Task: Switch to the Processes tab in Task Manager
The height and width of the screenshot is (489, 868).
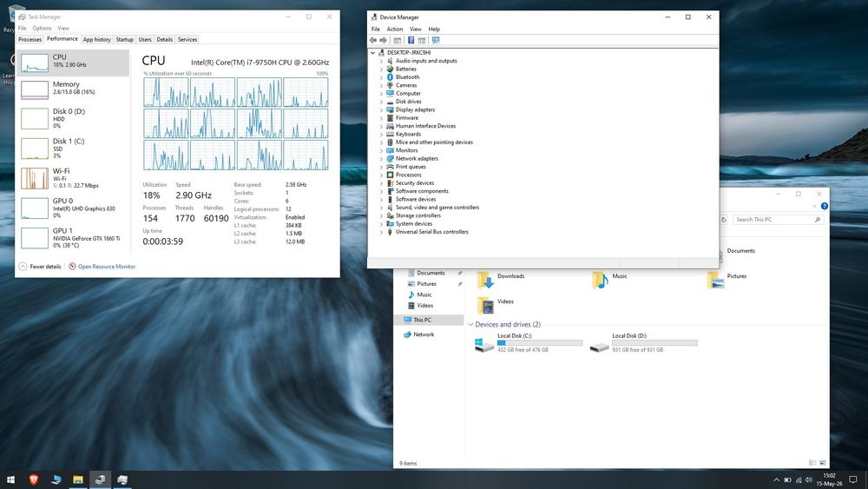Action: point(30,39)
